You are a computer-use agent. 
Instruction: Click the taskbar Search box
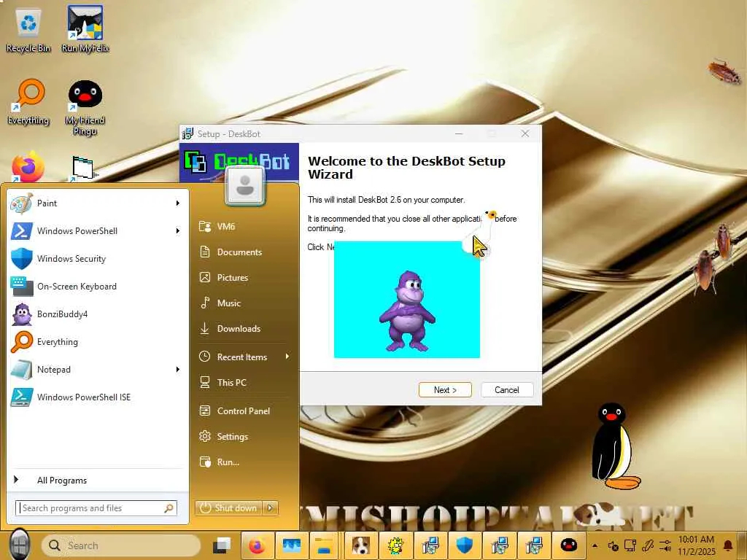click(121, 545)
